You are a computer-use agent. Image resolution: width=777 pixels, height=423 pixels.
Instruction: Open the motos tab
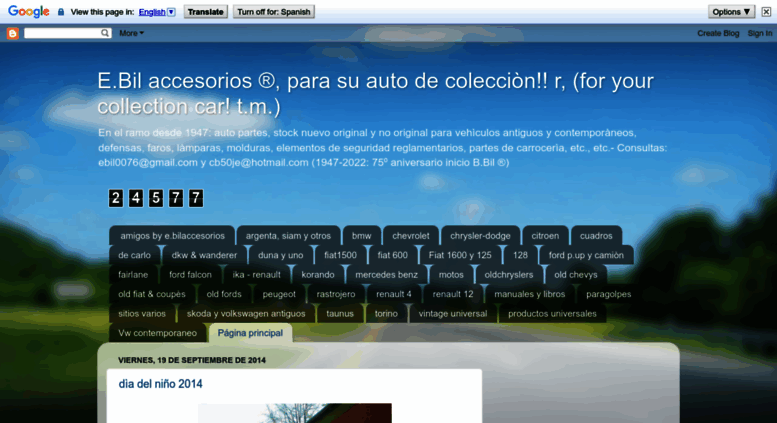(451, 274)
